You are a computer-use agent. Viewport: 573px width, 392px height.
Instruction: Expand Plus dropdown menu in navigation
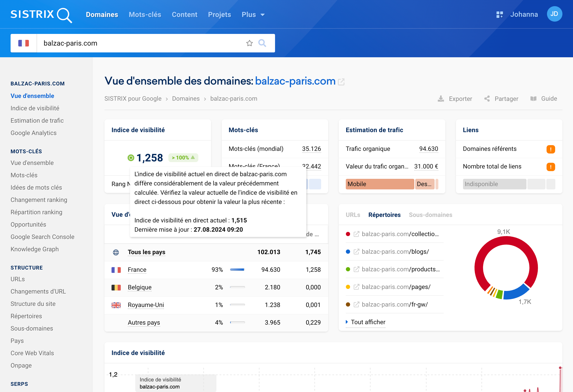point(253,14)
